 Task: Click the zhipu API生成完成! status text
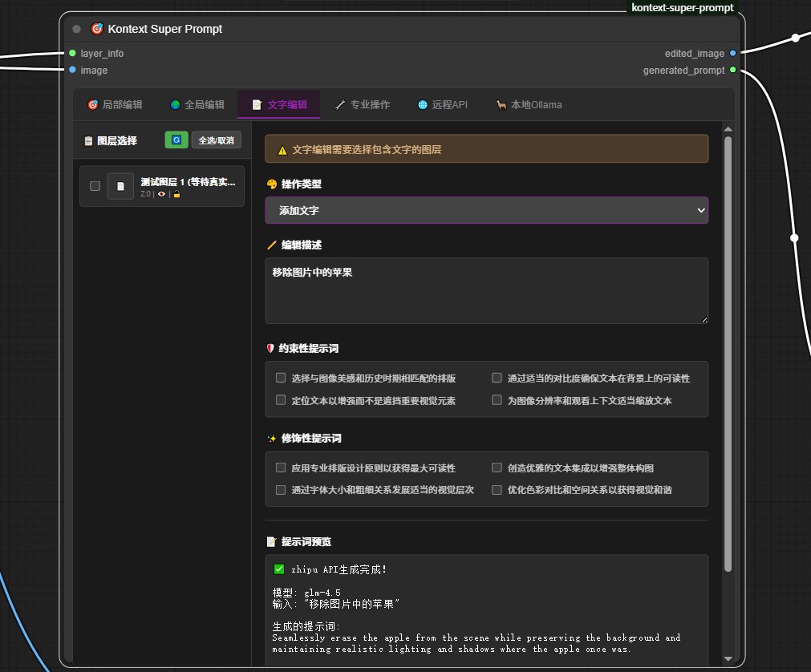pyautogui.click(x=339, y=569)
